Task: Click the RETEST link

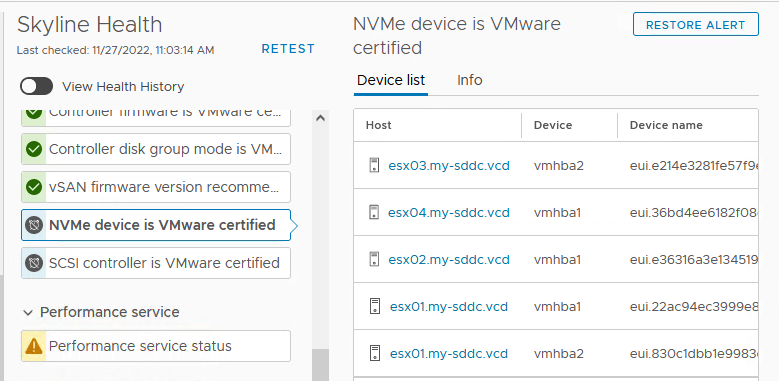Action: click(x=288, y=49)
